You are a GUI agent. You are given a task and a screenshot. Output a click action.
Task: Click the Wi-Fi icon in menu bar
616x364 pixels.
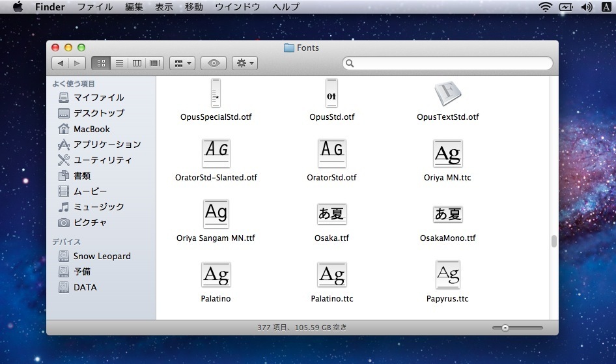pos(544,7)
